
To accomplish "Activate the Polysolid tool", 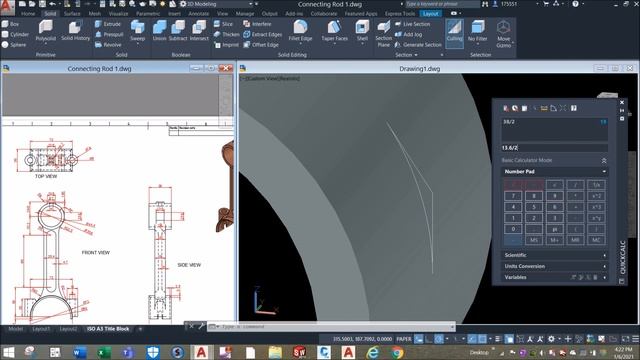I will (x=46, y=31).
